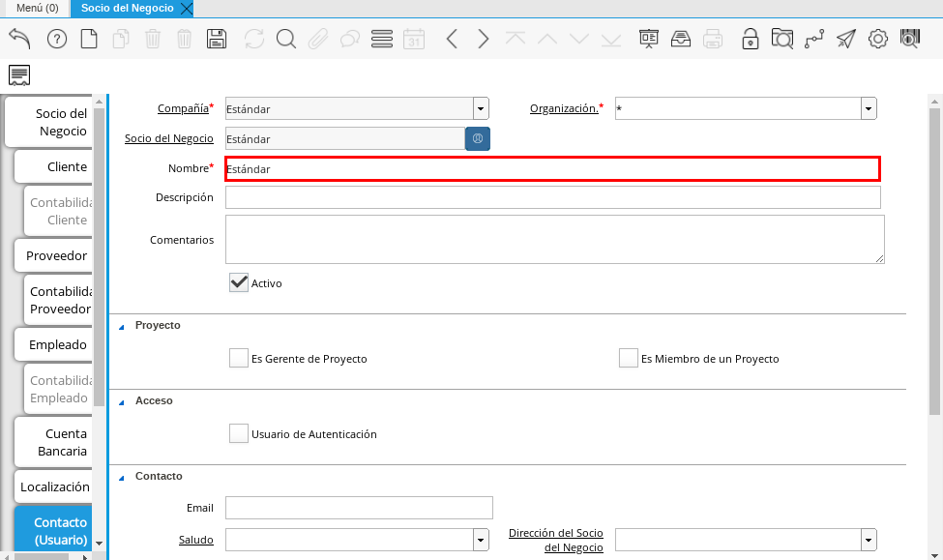Click the Socio del Negocio lookup button
This screenshot has height=560, width=943.
pyautogui.click(x=478, y=138)
